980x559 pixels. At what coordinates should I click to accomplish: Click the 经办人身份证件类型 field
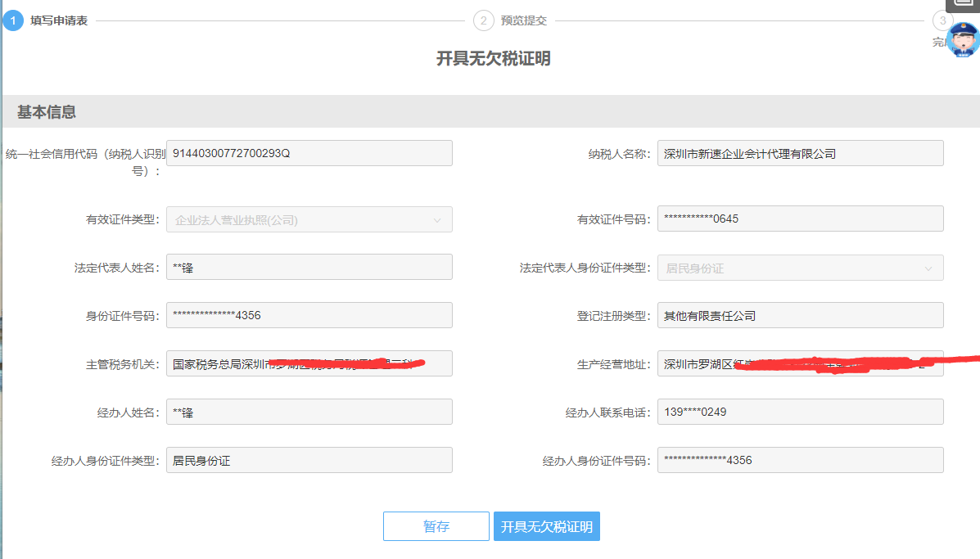309,460
